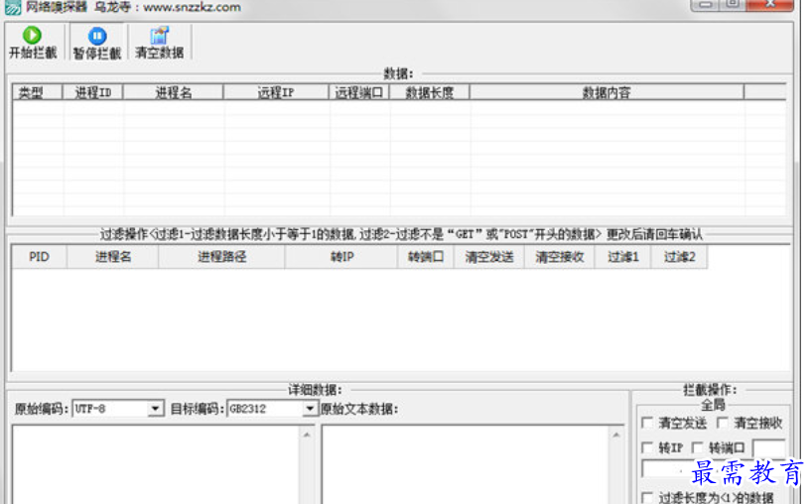Click the 转IP column header
The width and height of the screenshot is (812, 504).
(x=341, y=257)
